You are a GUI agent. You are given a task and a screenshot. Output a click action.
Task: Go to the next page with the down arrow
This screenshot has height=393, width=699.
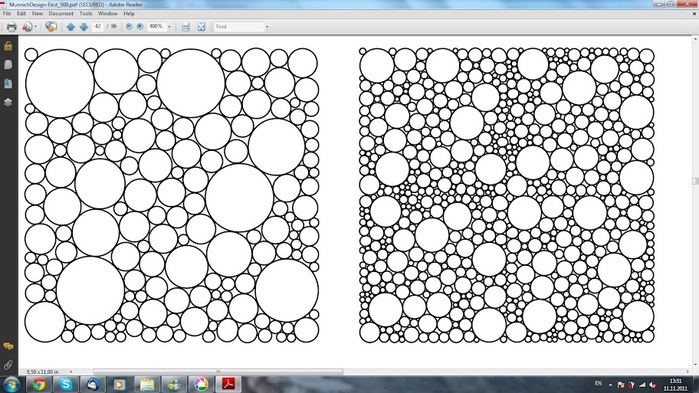(84, 27)
